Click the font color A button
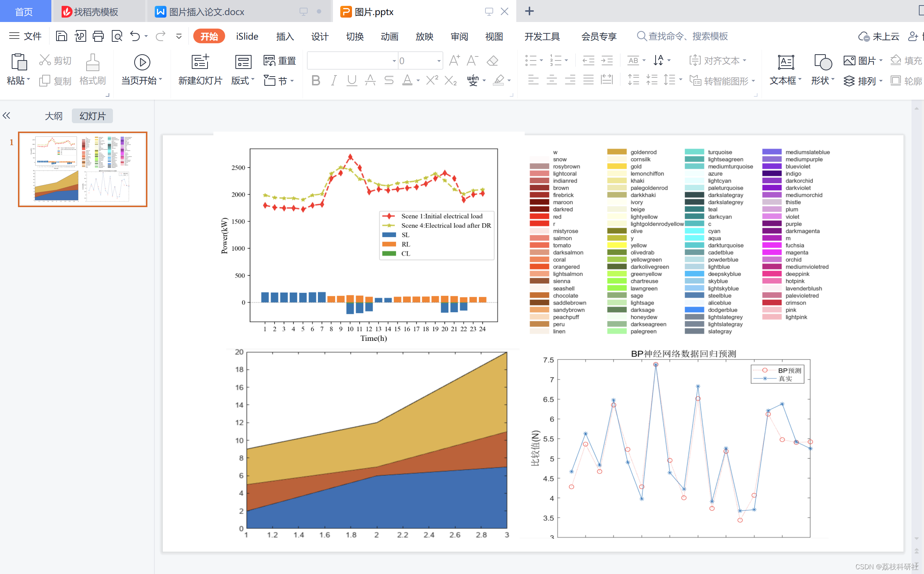Screen dimensions: 924x574 (407, 81)
